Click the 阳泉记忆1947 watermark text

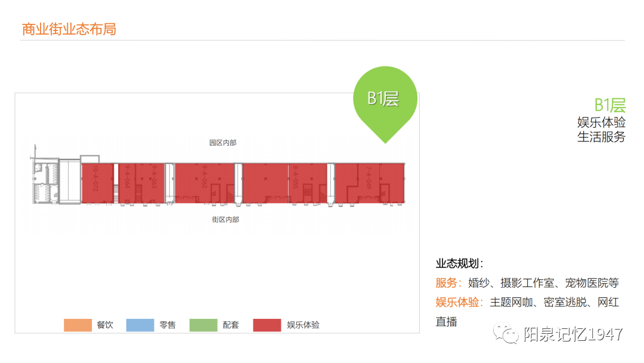pyautogui.click(x=573, y=334)
